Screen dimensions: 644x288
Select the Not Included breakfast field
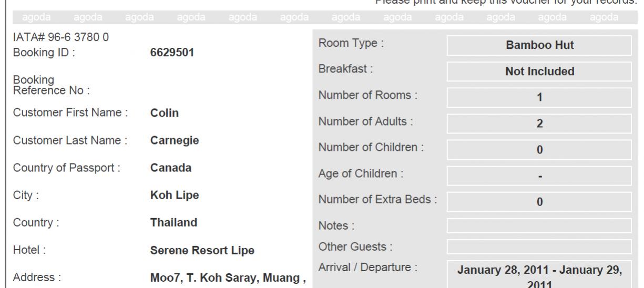pos(539,71)
